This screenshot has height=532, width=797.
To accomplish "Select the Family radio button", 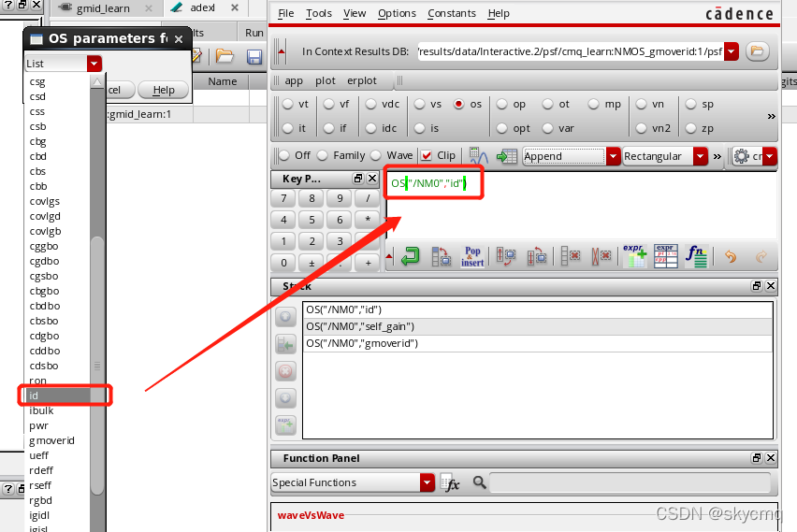I will click(x=323, y=155).
